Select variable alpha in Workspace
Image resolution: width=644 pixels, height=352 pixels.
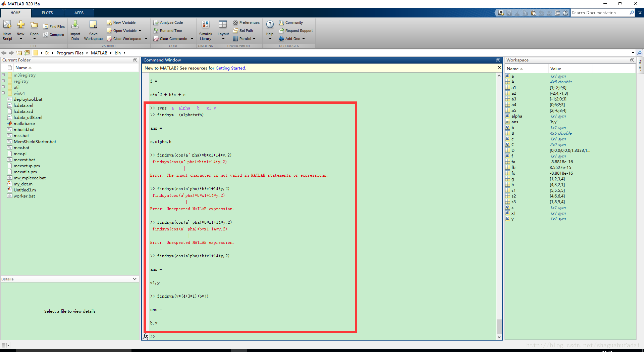[517, 116]
